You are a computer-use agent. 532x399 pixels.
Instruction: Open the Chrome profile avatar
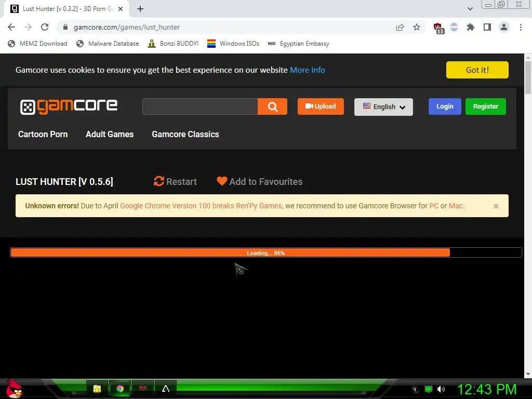504,27
